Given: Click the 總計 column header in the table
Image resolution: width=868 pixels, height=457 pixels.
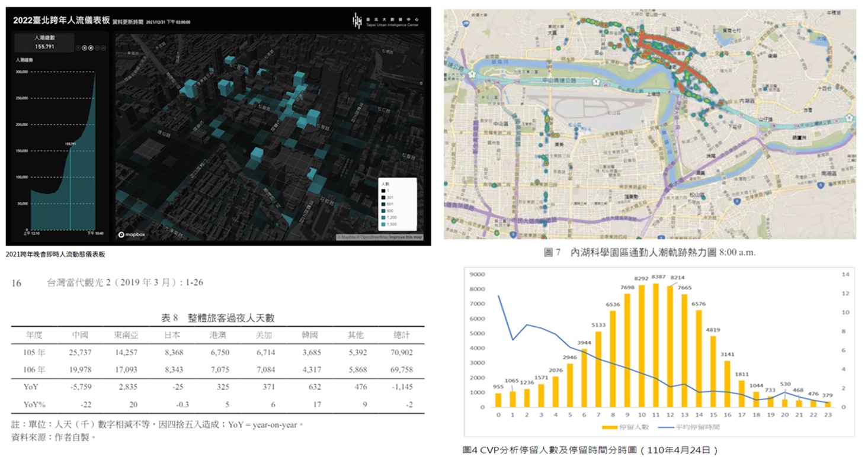Looking at the screenshot, I should point(401,335).
